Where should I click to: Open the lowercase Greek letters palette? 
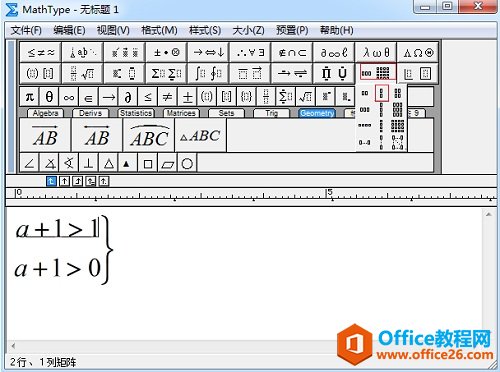376,52
